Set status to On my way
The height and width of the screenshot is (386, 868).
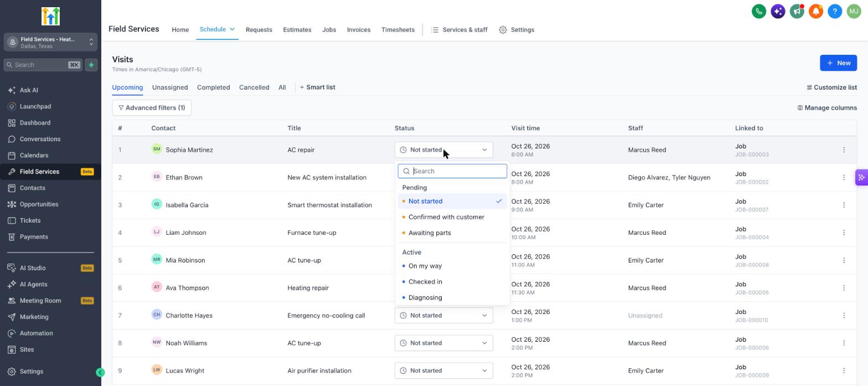click(x=452, y=266)
